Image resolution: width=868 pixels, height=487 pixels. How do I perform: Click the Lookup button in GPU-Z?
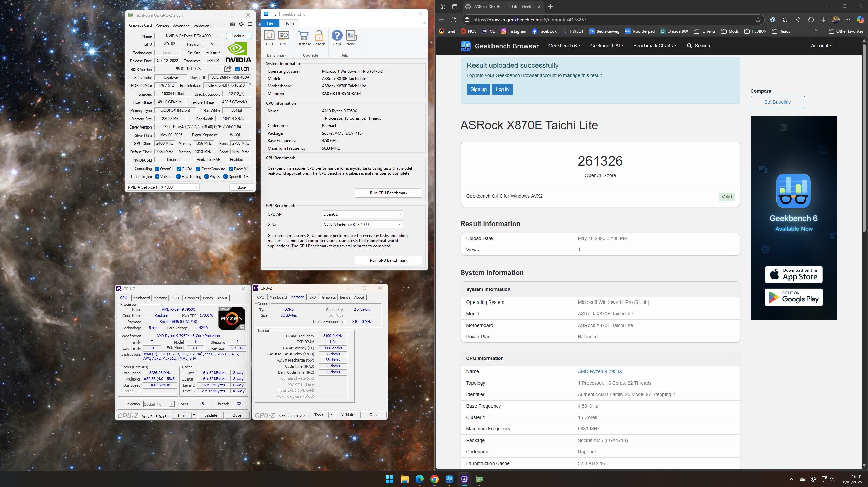click(238, 36)
